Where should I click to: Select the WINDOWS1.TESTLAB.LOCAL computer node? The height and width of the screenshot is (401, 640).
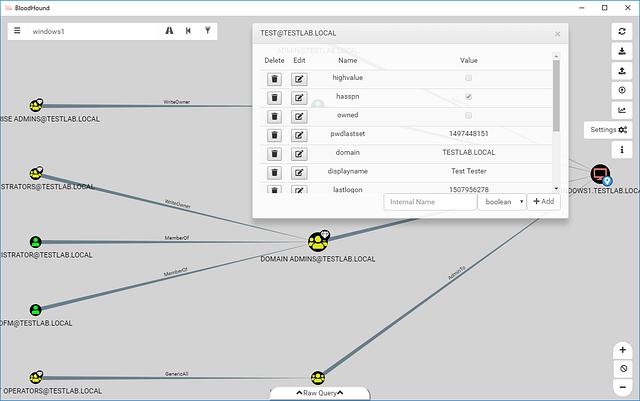(600, 175)
